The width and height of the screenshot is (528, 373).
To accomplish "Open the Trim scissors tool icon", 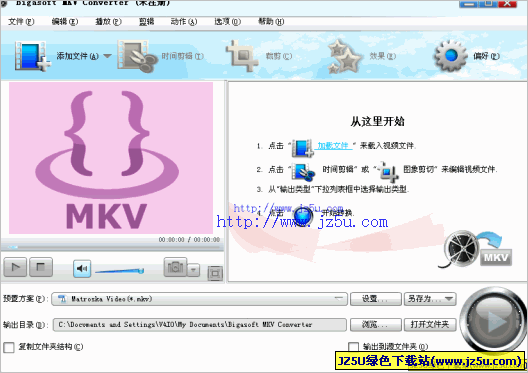I will tap(137, 56).
